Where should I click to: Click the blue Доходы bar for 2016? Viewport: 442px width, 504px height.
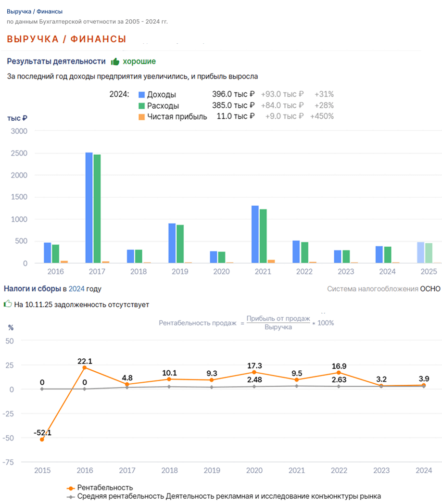(x=48, y=252)
